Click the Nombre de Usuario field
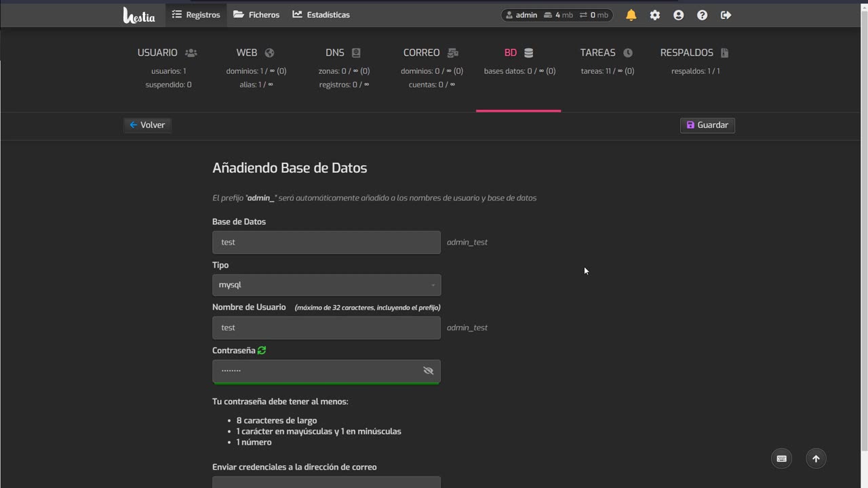 tap(326, 327)
